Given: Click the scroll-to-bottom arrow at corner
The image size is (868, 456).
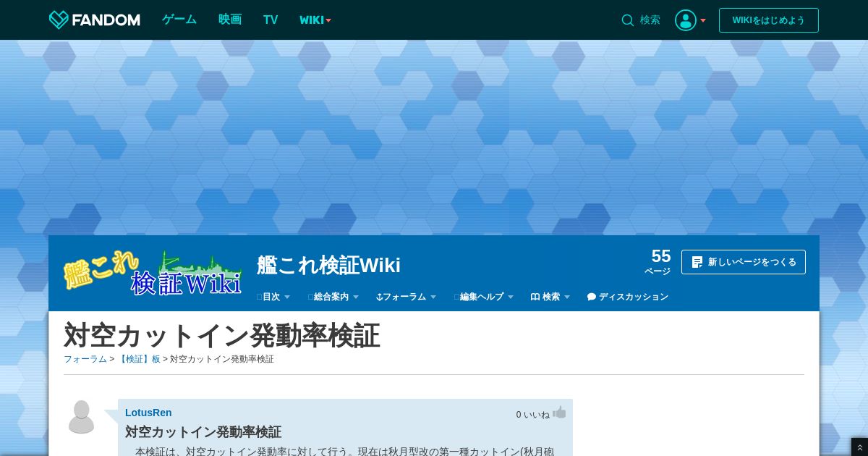Looking at the screenshot, I should coord(859,447).
